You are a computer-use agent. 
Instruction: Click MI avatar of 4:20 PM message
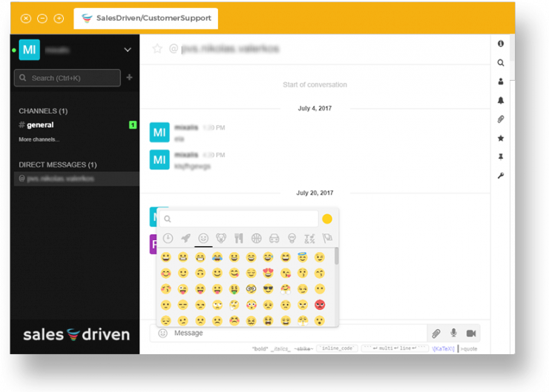(160, 159)
